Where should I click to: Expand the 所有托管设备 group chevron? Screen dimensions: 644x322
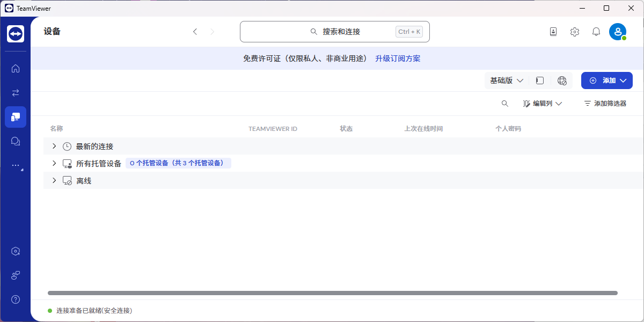coord(54,163)
